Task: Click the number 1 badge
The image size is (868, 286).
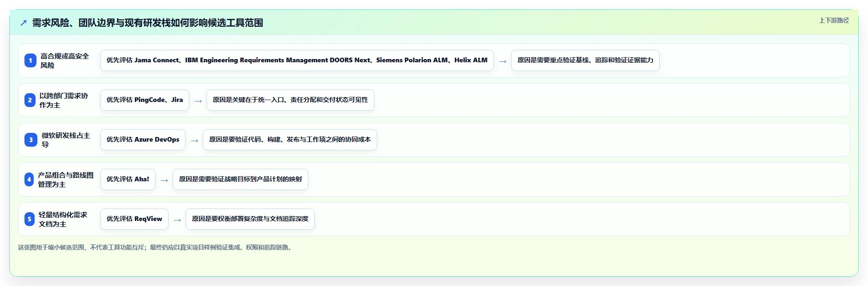Action: [x=30, y=60]
